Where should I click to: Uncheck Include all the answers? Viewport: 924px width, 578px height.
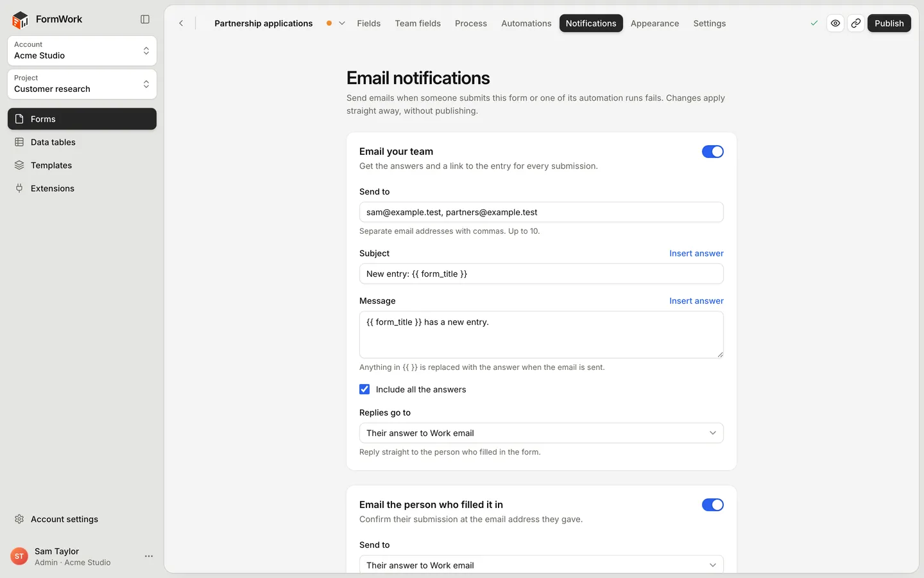pyautogui.click(x=364, y=389)
